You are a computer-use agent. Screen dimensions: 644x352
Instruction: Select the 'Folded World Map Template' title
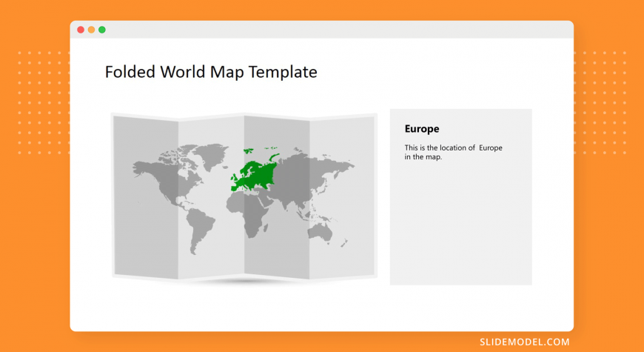(211, 72)
